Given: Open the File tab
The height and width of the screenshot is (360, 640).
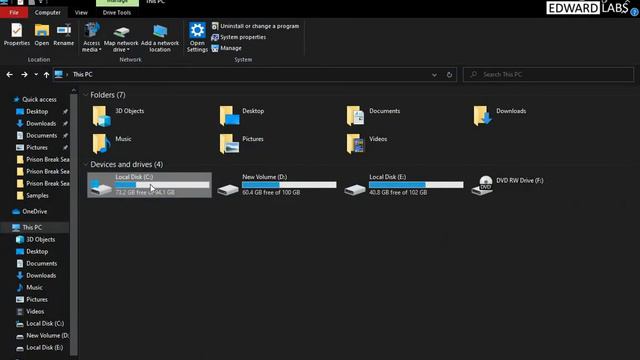Looking at the screenshot, I should [14, 13].
